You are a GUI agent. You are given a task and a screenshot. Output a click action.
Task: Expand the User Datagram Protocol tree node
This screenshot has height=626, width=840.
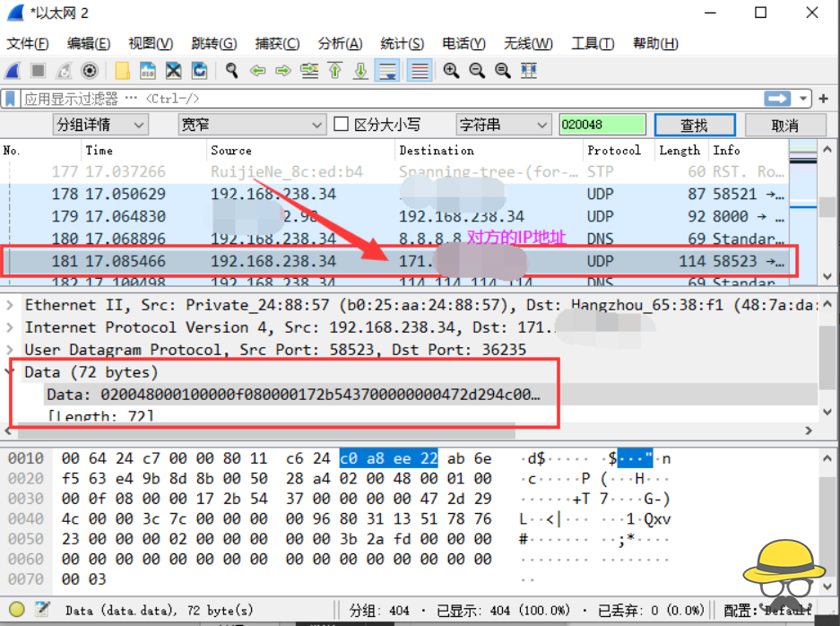point(10,350)
